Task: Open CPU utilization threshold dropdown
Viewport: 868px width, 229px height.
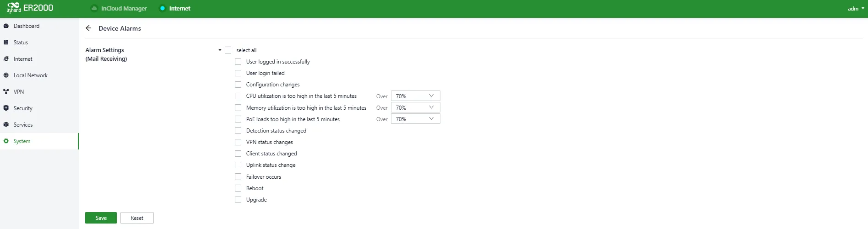Action: click(x=415, y=96)
